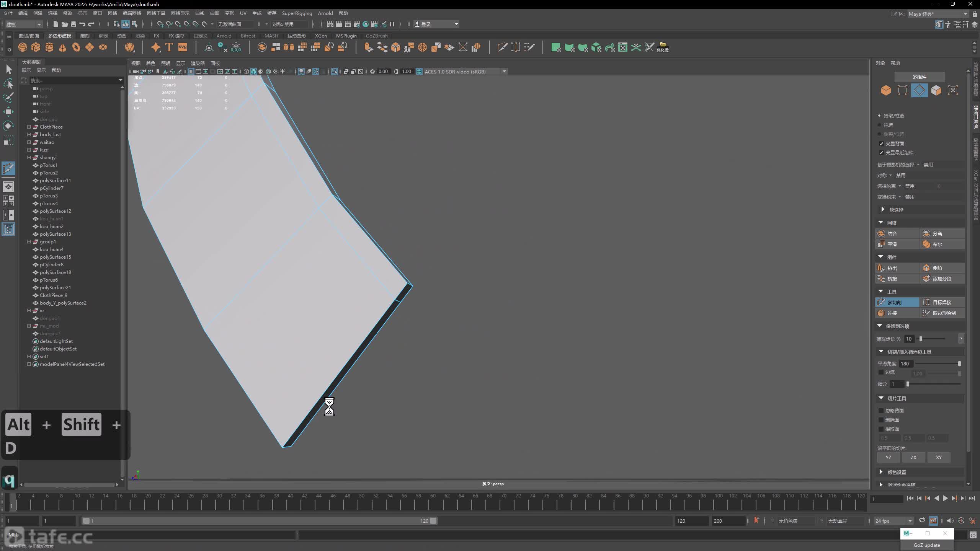Click the 目标焊接 button
This screenshot has height=551, width=980.
(942, 302)
